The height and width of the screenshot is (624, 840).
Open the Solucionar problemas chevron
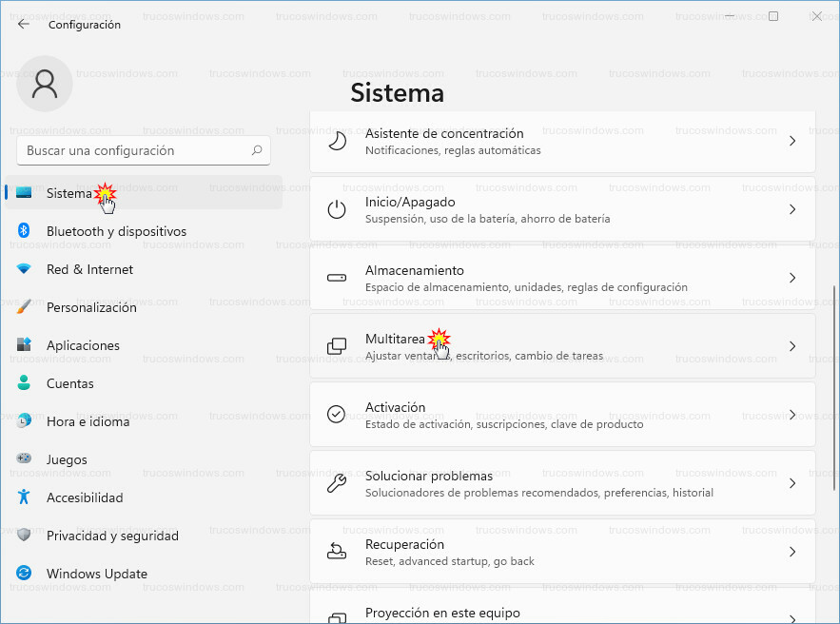click(791, 483)
